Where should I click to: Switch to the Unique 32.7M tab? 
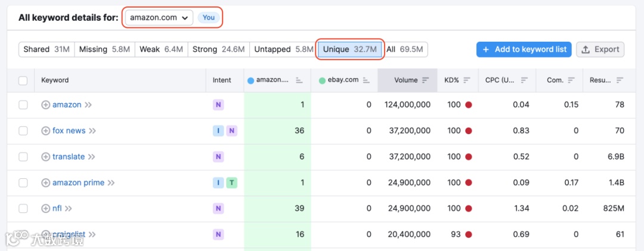coord(349,49)
